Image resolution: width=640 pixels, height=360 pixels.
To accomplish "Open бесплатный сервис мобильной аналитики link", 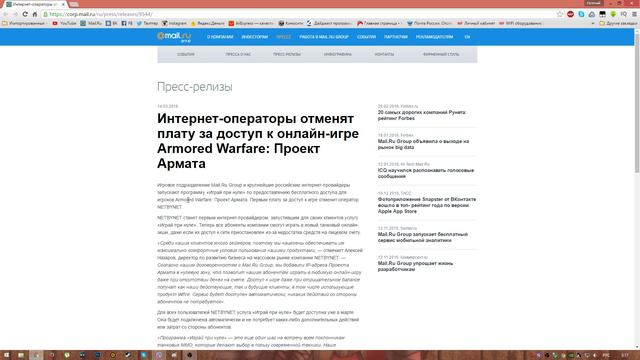I will tap(422, 237).
